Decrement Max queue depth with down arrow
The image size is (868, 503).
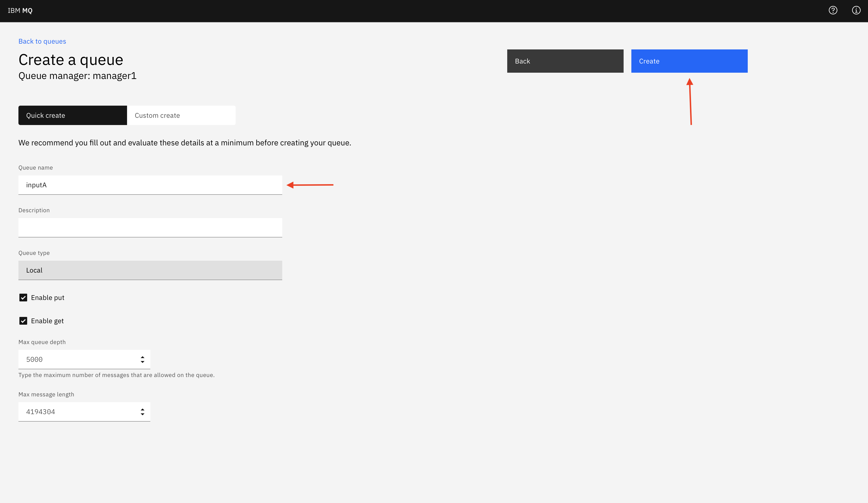[x=142, y=362]
